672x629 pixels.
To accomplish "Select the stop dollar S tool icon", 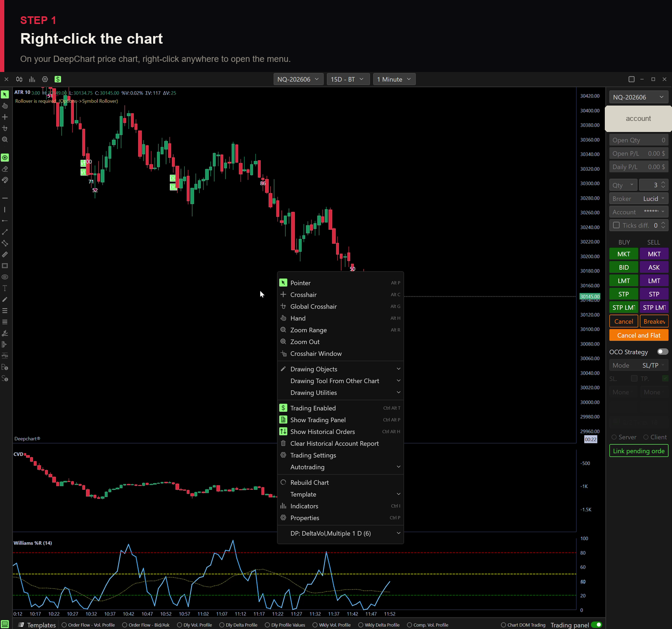I will point(5,379).
